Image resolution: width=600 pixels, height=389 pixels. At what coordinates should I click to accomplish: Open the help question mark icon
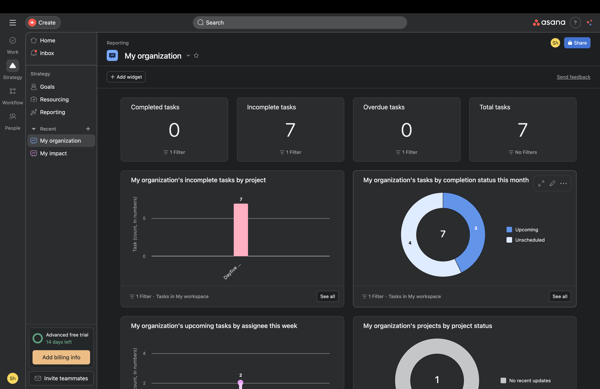pos(575,23)
